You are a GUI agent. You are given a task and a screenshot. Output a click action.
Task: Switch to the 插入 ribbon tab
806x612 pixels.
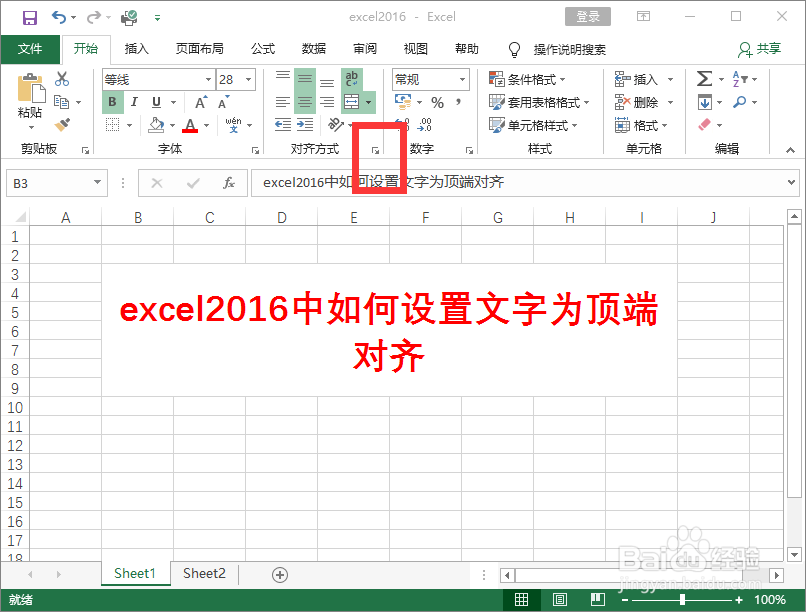pyautogui.click(x=136, y=49)
